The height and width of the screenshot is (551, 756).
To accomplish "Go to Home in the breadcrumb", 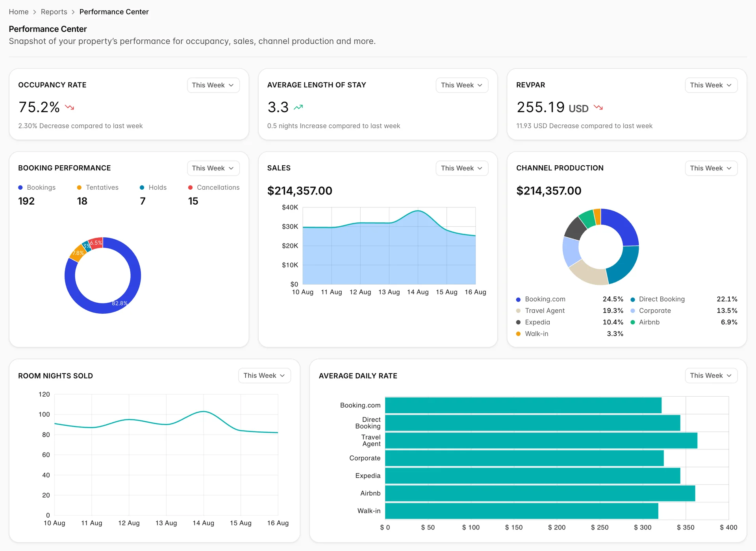I will point(19,12).
